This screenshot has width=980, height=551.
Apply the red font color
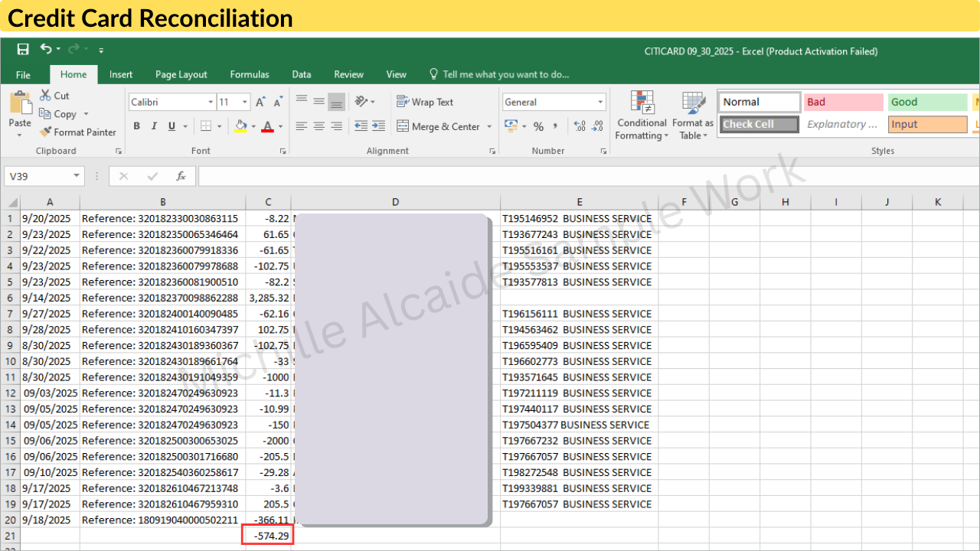[x=267, y=126]
